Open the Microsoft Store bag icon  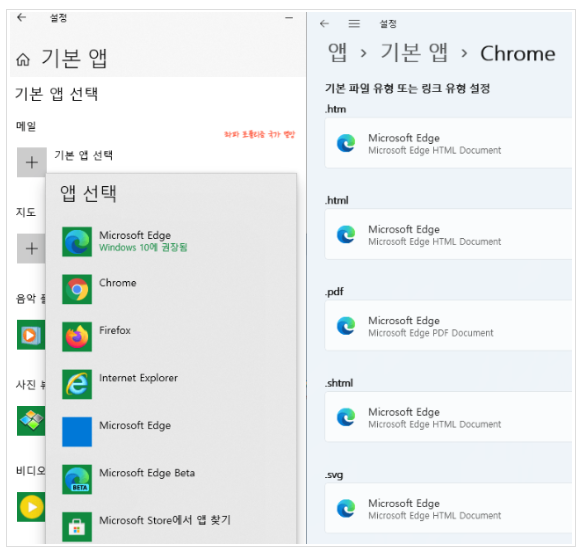tap(77, 527)
